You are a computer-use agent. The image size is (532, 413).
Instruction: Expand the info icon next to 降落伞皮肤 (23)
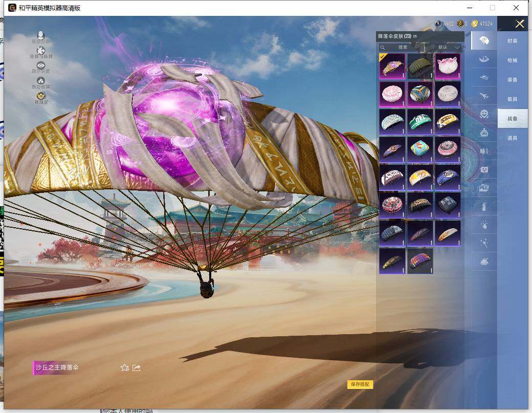tap(415, 36)
